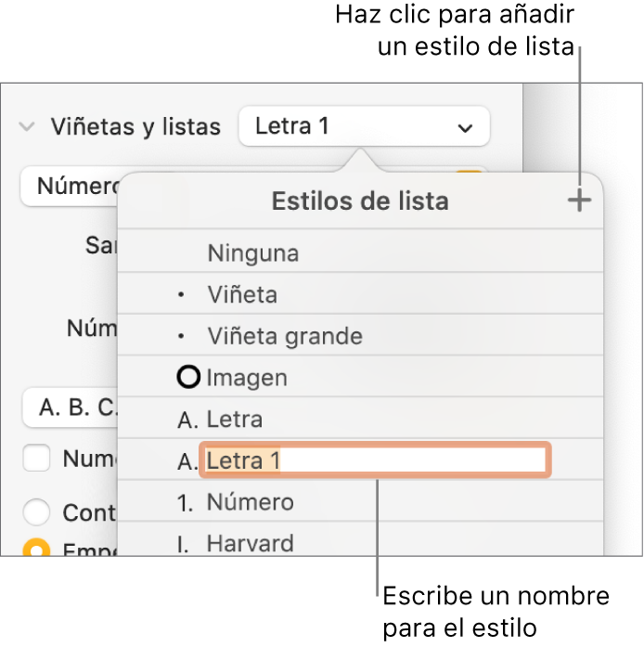The image size is (644, 647).
Task: Select the Número list style
Action: click(361, 501)
